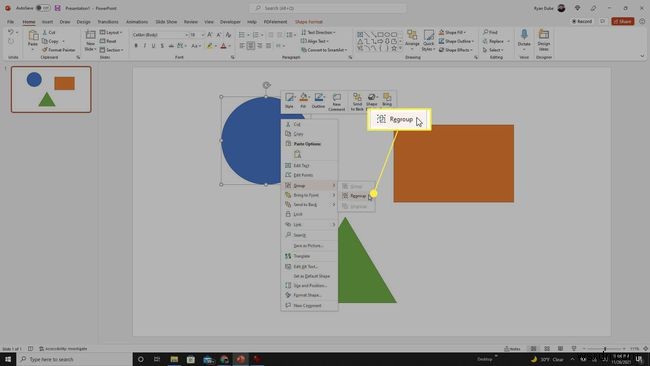Screen dimensions: 650x366
Task: Apply the text highlight color
Action: point(210,46)
